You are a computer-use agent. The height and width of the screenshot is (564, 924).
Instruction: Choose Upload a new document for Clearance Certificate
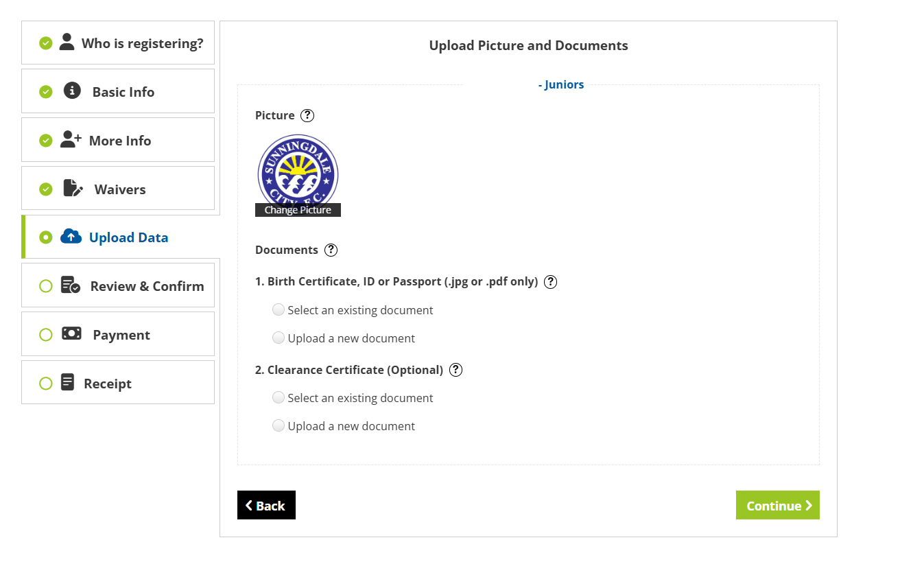(x=279, y=425)
